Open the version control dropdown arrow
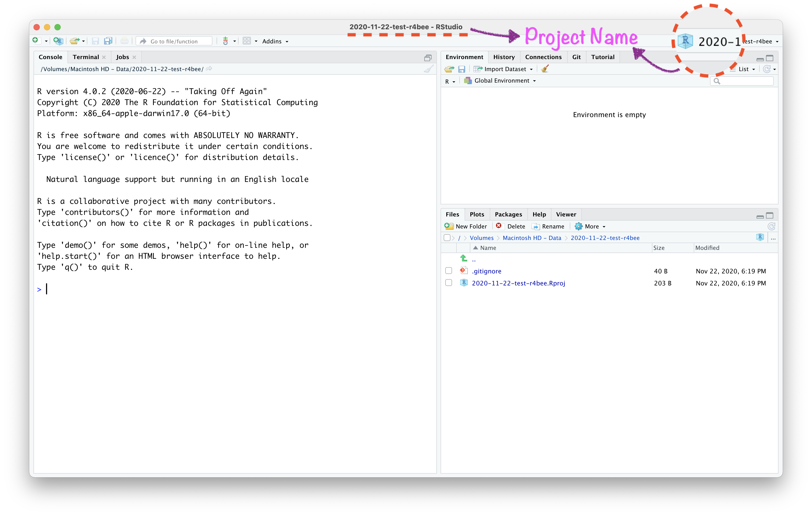Viewport: 812px width, 516px height. [x=234, y=42]
